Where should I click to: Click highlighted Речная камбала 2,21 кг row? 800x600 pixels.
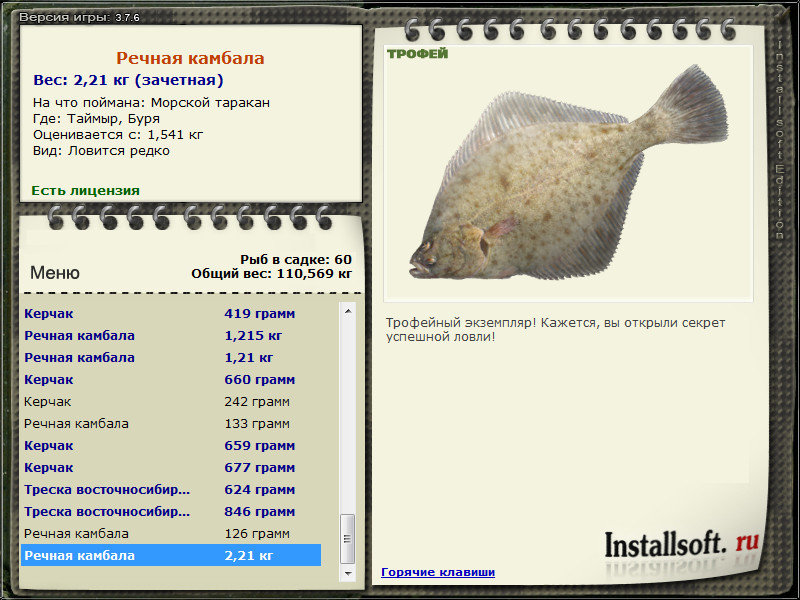pos(171,555)
